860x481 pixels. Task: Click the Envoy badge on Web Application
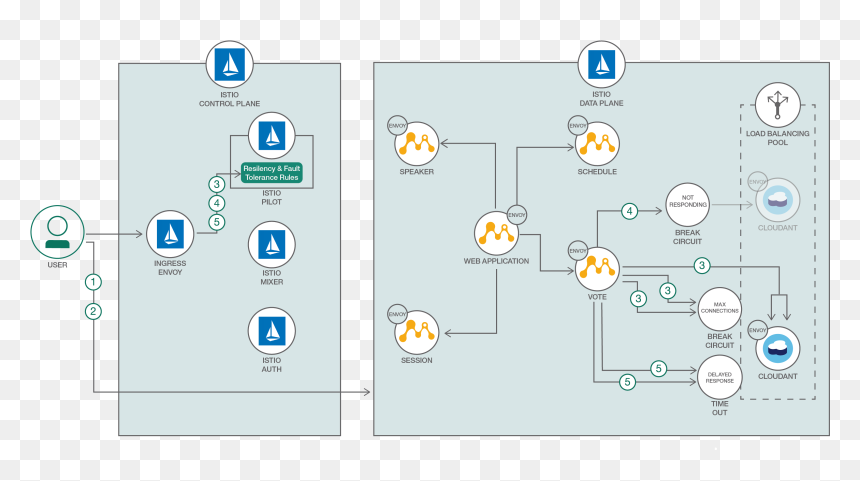[517, 215]
